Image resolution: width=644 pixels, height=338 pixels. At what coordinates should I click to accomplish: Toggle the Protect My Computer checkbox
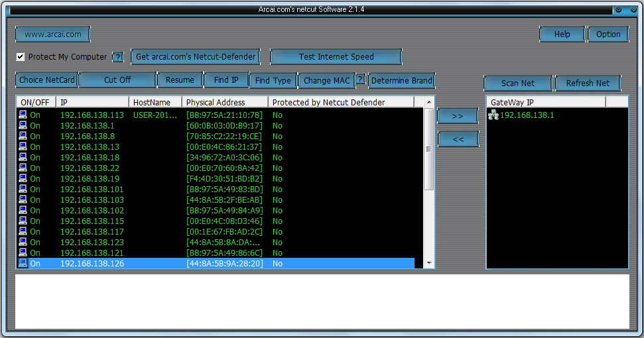(x=21, y=57)
